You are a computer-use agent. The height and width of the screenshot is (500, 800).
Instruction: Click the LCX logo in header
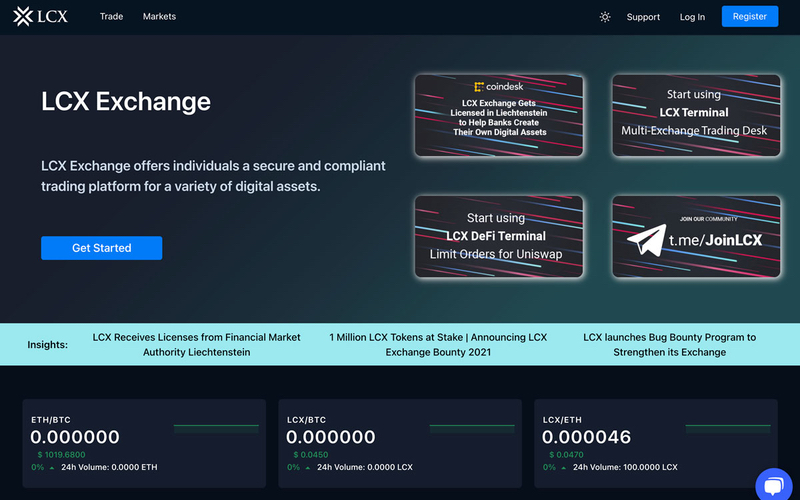pos(40,16)
